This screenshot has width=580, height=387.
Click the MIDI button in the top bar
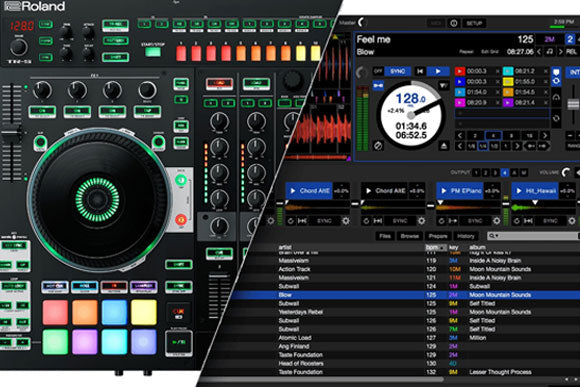click(436, 23)
